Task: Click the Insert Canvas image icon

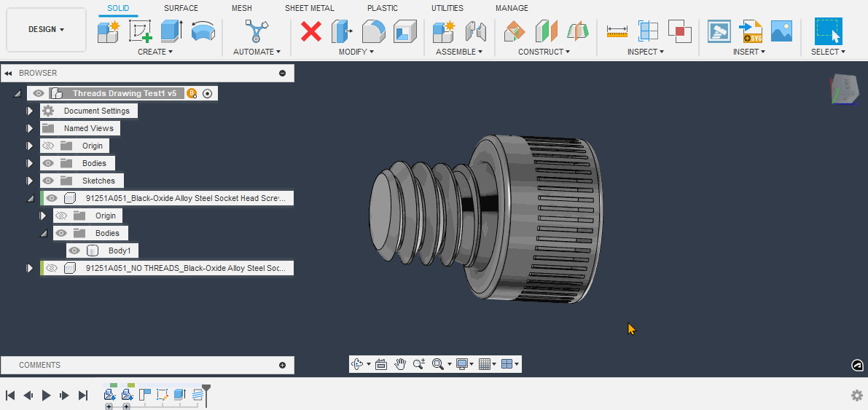Action: click(782, 31)
